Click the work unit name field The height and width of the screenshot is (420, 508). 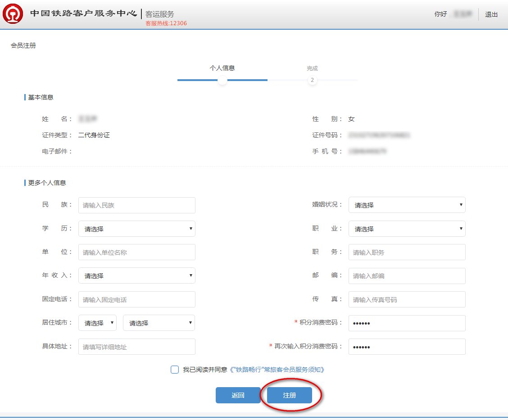click(136, 252)
